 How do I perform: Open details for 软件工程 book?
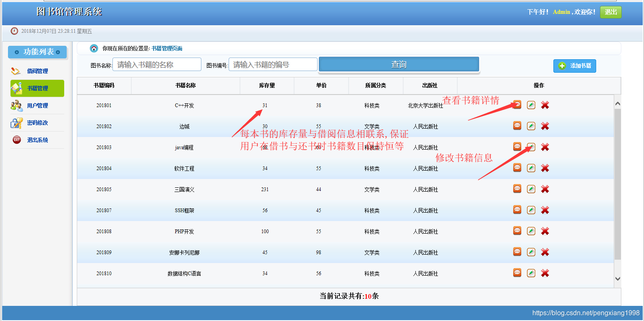(x=517, y=168)
